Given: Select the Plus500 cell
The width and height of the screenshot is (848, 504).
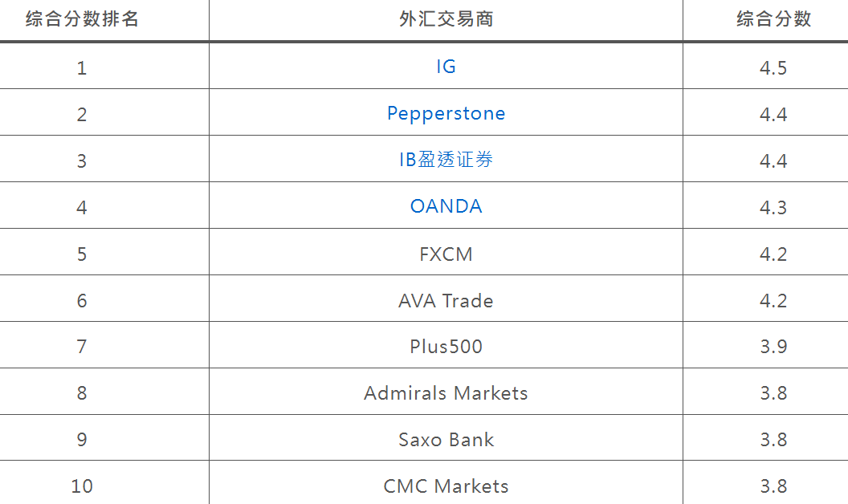Looking at the screenshot, I should 446,347.
